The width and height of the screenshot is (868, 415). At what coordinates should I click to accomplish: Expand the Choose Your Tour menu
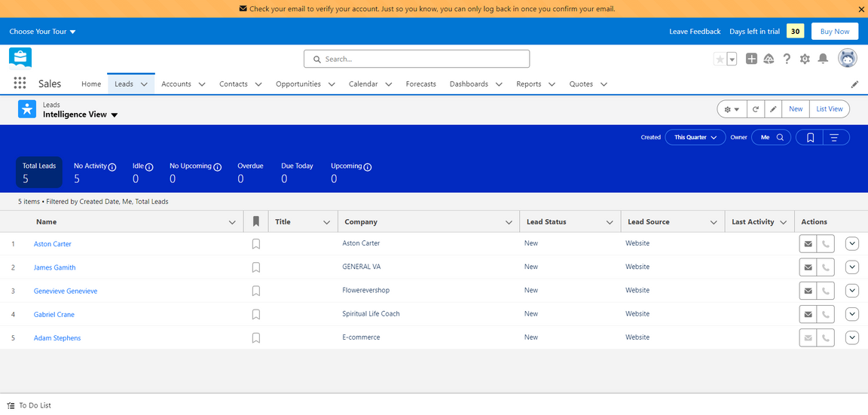pos(43,32)
